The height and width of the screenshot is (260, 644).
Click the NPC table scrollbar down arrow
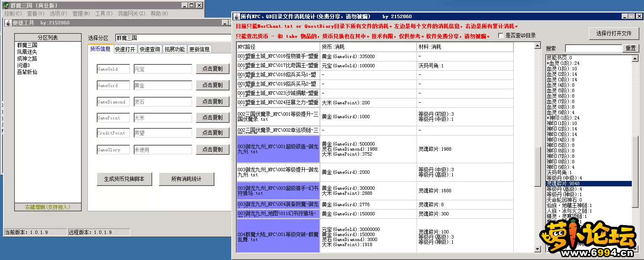tap(538, 249)
